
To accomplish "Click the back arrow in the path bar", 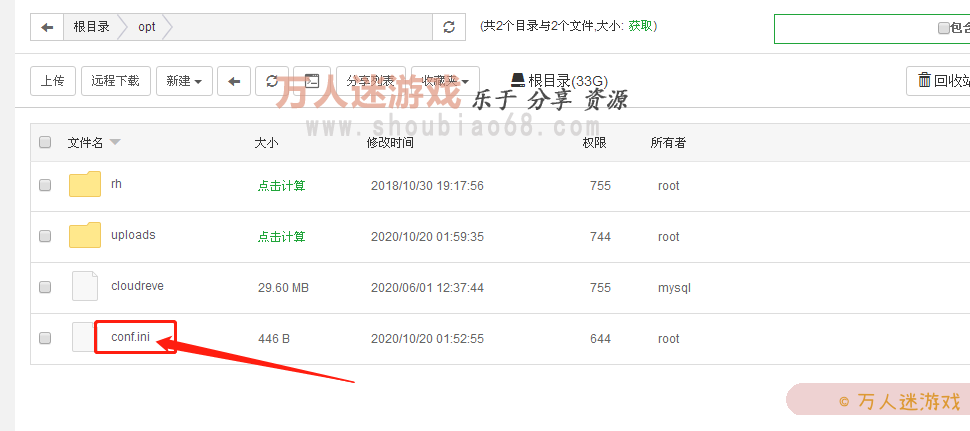I will point(47,27).
